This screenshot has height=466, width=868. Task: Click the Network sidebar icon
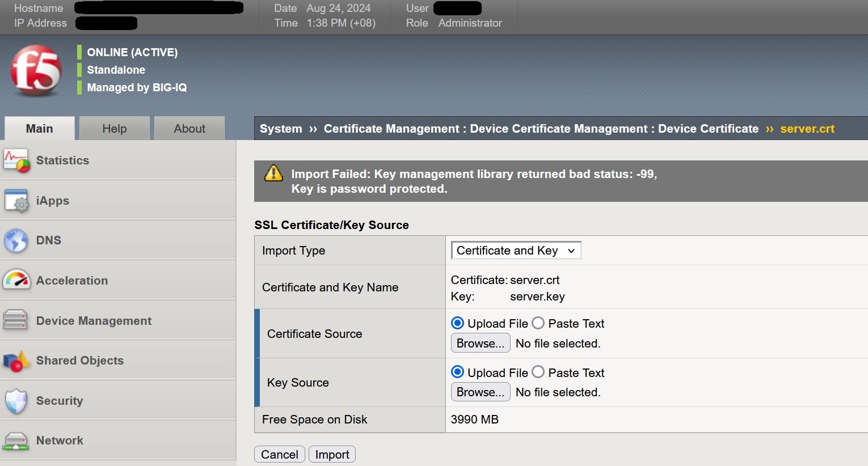(x=16, y=440)
